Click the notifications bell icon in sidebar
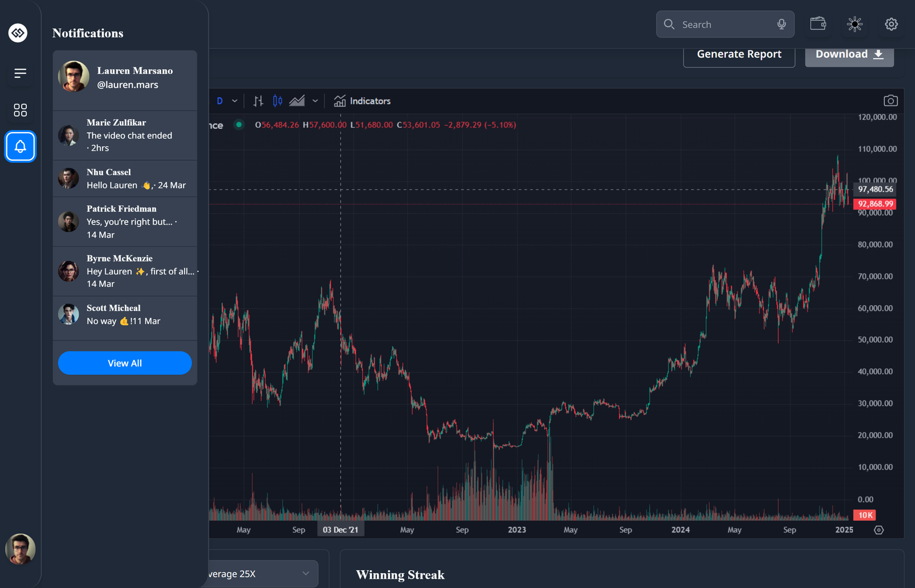This screenshot has height=588, width=915. (21, 146)
